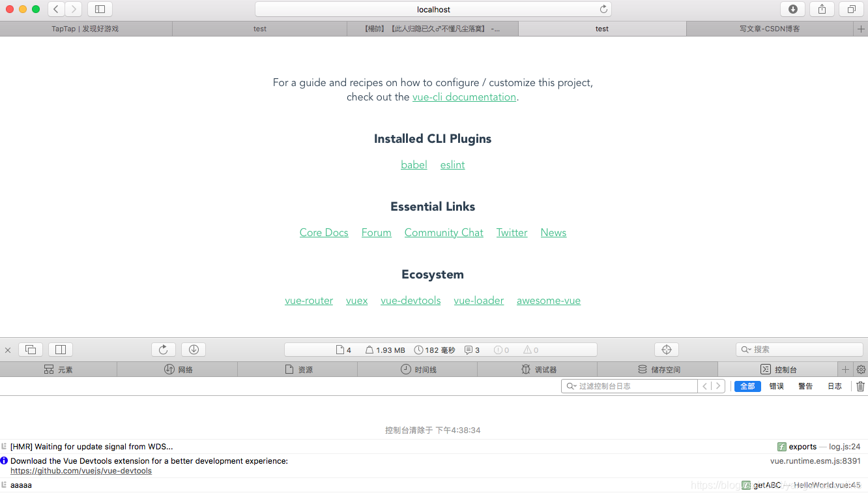The height and width of the screenshot is (497, 868).
Task: Add new inspector tab plus button
Action: tap(845, 370)
